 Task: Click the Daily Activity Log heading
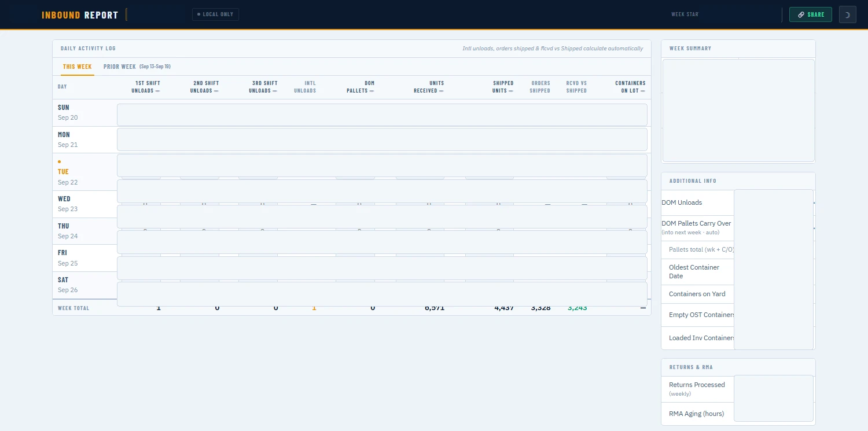pyautogui.click(x=88, y=49)
